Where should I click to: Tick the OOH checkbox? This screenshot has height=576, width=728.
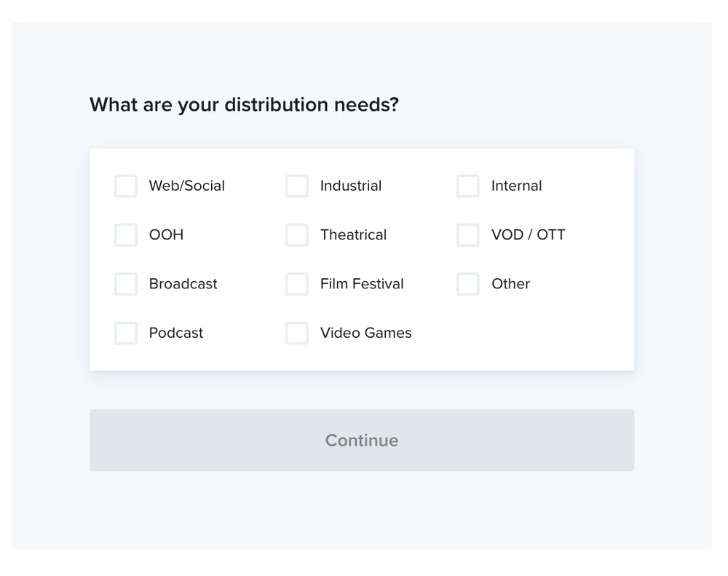tap(126, 235)
